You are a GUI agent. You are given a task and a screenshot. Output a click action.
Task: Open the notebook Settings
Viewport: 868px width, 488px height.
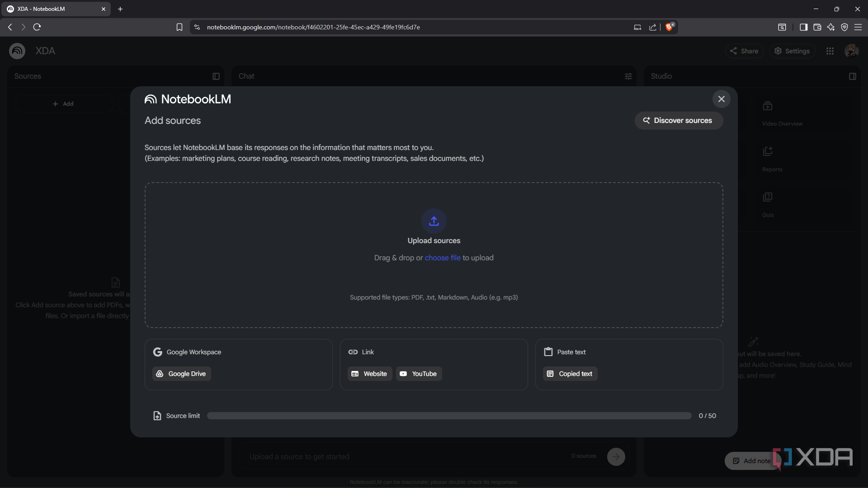pos(792,51)
